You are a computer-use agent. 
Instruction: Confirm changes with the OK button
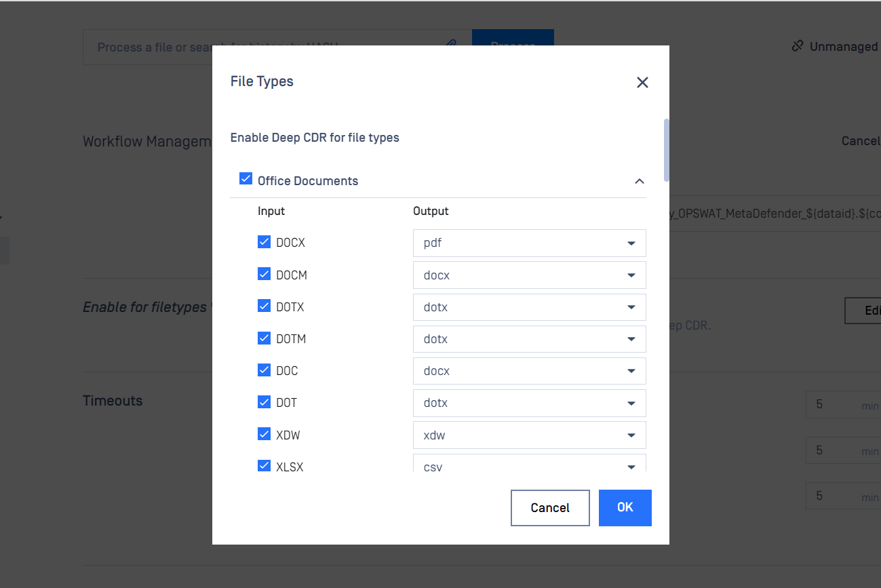click(x=625, y=507)
